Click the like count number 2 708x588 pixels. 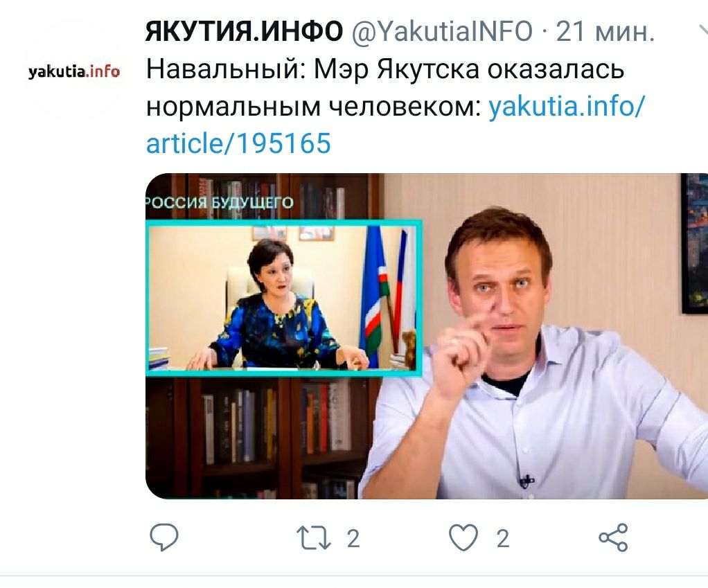point(503,538)
